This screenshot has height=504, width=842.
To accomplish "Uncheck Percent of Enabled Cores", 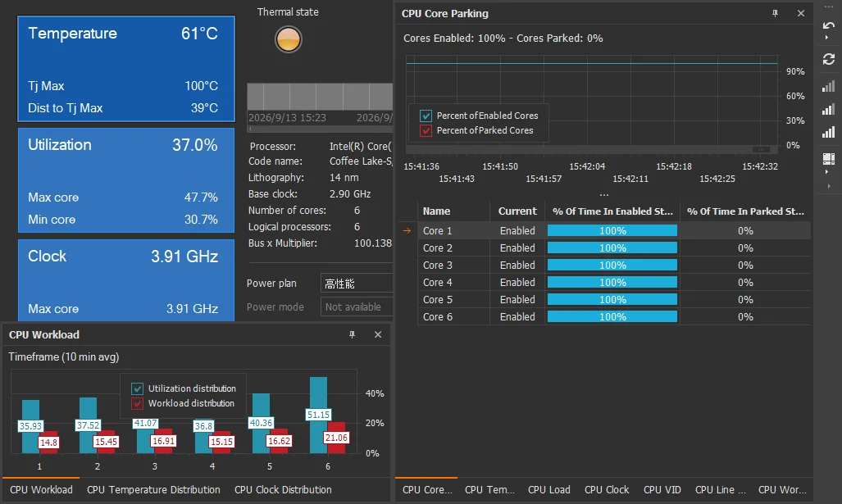I will coord(426,116).
